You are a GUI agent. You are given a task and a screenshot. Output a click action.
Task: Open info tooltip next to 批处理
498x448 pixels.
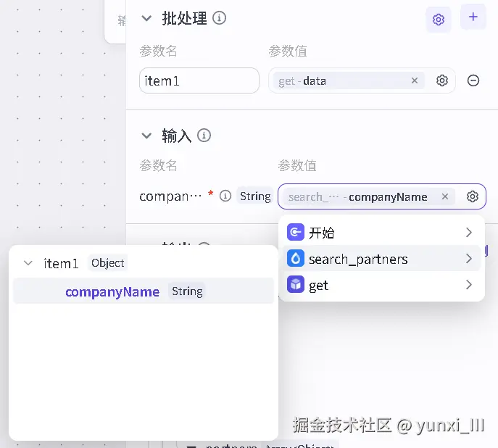tap(219, 18)
